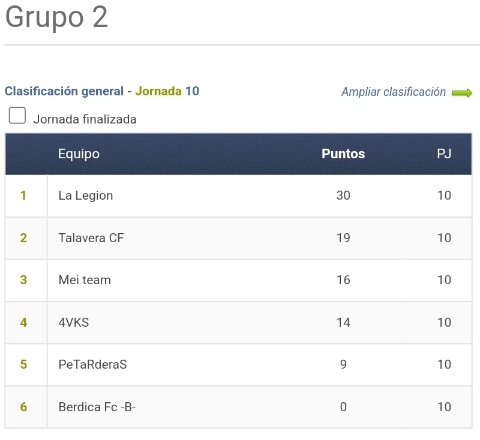This screenshot has width=480, height=440.
Task: Click Berdica Fc -B-'s 0 points cell
Action: [343, 407]
